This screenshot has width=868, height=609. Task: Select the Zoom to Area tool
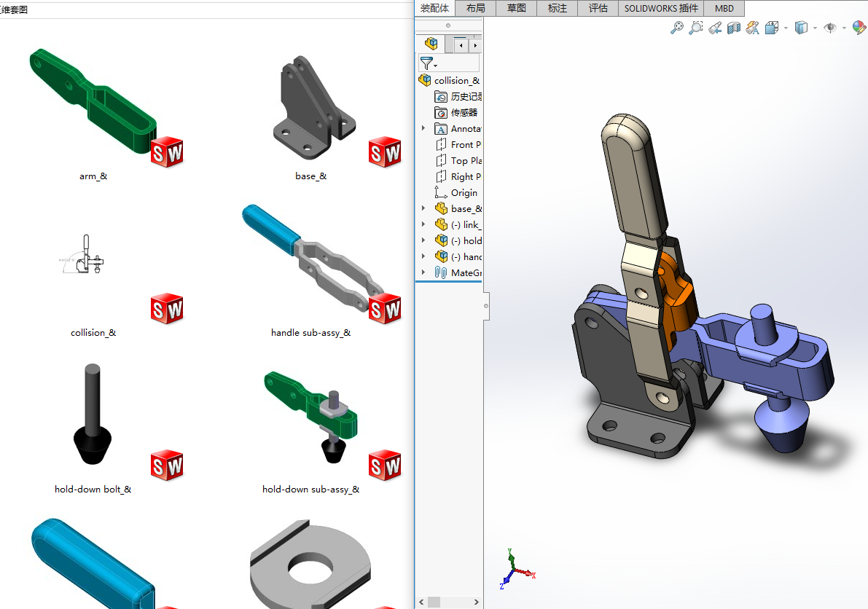pos(696,28)
